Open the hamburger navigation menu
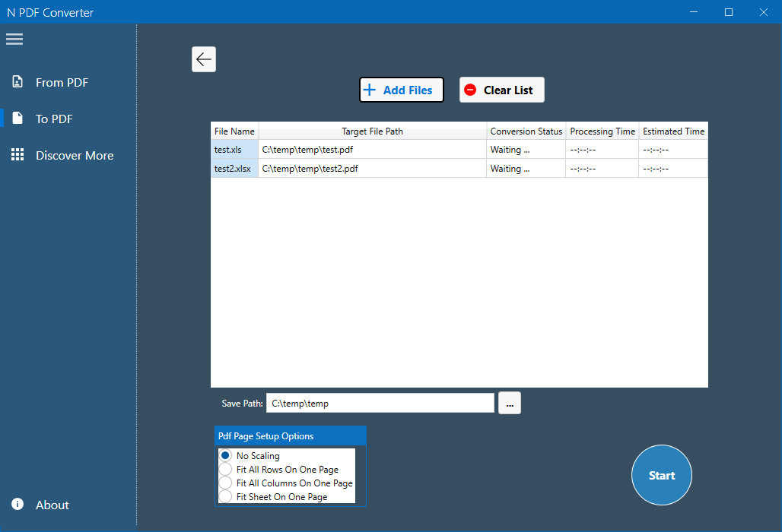782x532 pixels. tap(14, 39)
